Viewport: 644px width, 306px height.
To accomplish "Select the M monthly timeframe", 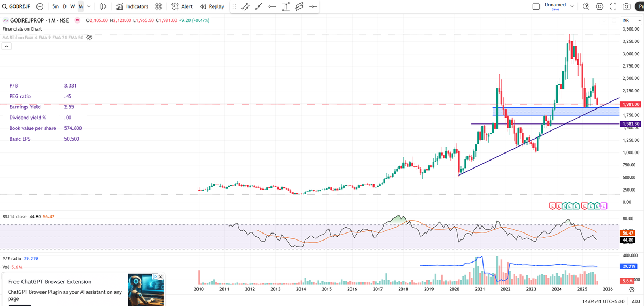I will [x=80, y=6].
